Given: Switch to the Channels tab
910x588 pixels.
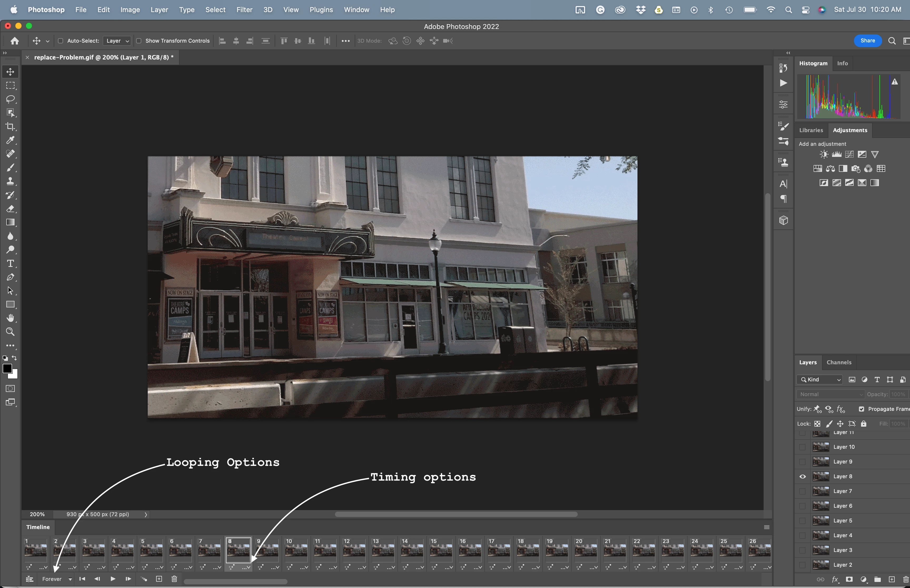Looking at the screenshot, I should click(x=839, y=362).
